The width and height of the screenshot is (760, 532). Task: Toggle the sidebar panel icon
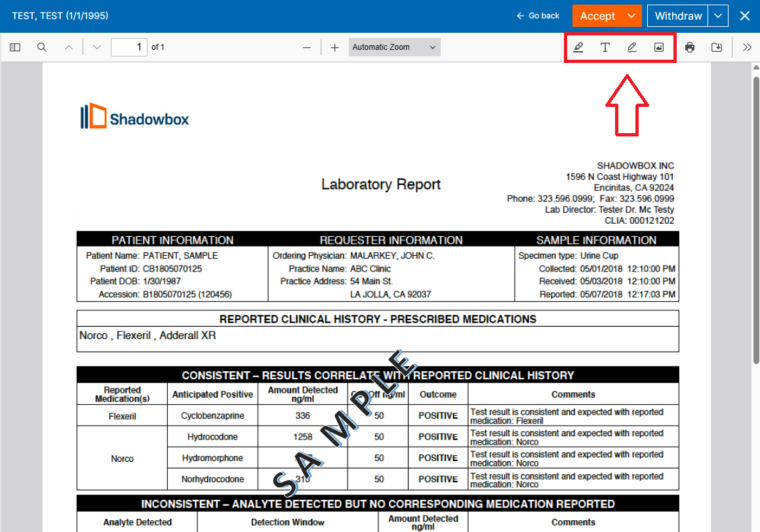[x=15, y=47]
